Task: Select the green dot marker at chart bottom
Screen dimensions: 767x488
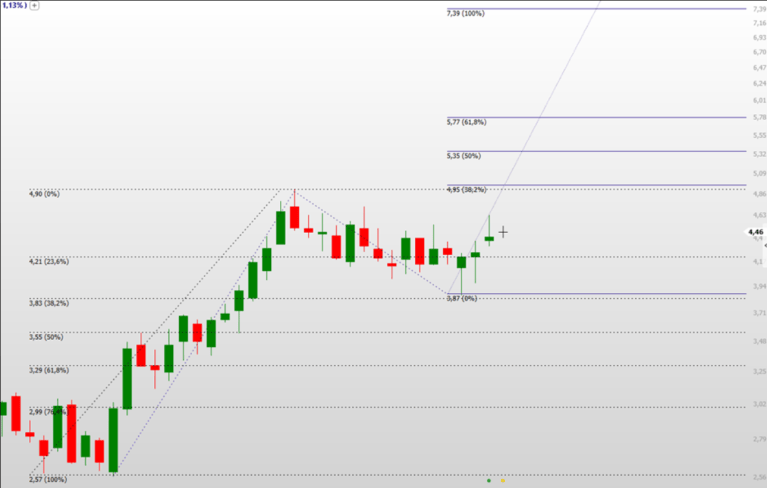Action: [489, 481]
